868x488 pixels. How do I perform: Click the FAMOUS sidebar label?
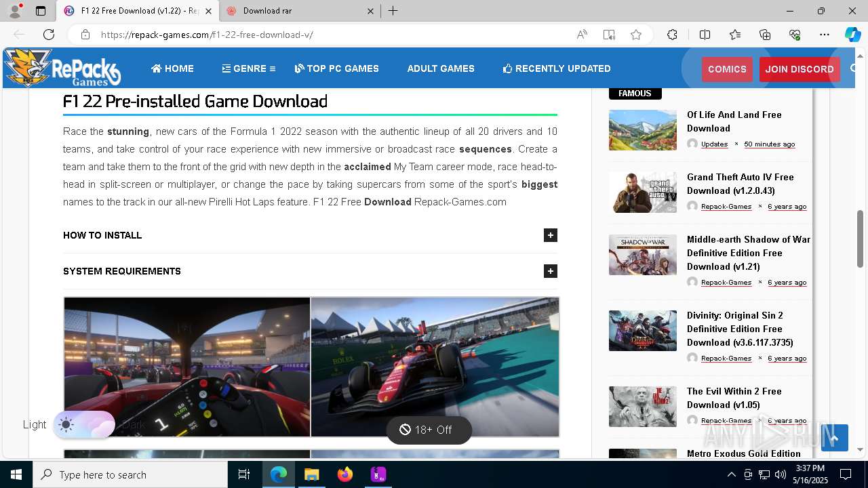pos(635,94)
